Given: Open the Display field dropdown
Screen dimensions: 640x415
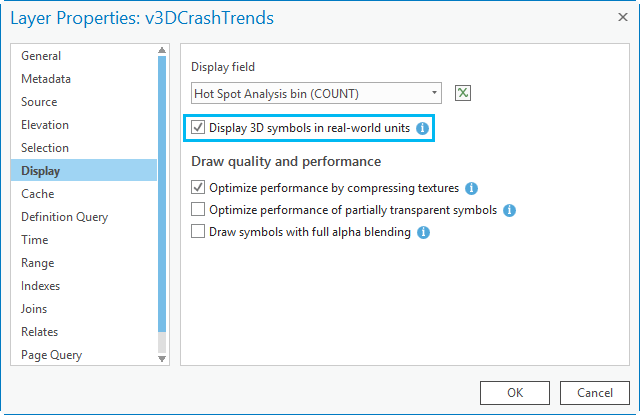Looking at the screenshot, I should coord(434,93).
